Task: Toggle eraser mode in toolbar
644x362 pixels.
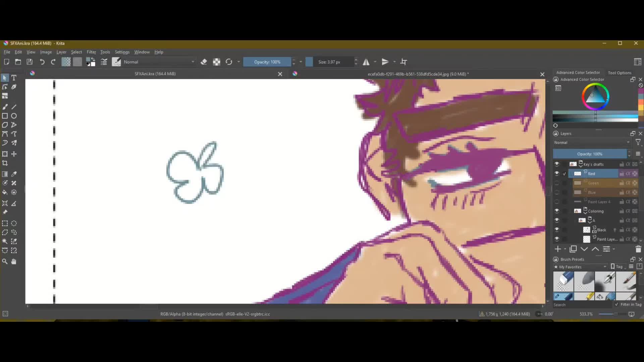Action: [204, 62]
